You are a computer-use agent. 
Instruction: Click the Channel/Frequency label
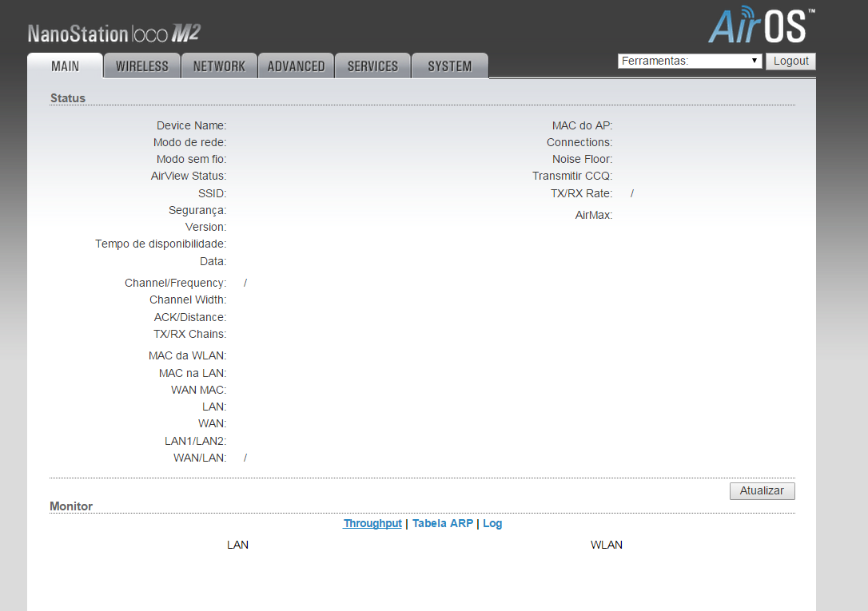175,283
